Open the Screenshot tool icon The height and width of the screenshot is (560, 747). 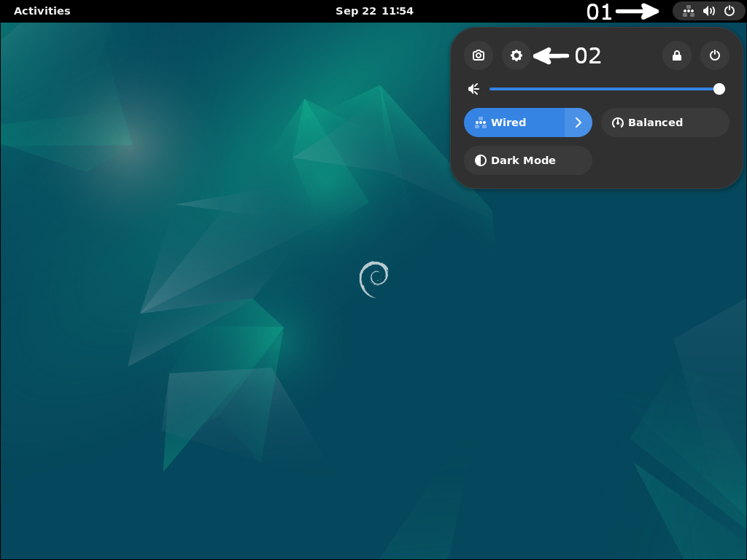(478, 55)
